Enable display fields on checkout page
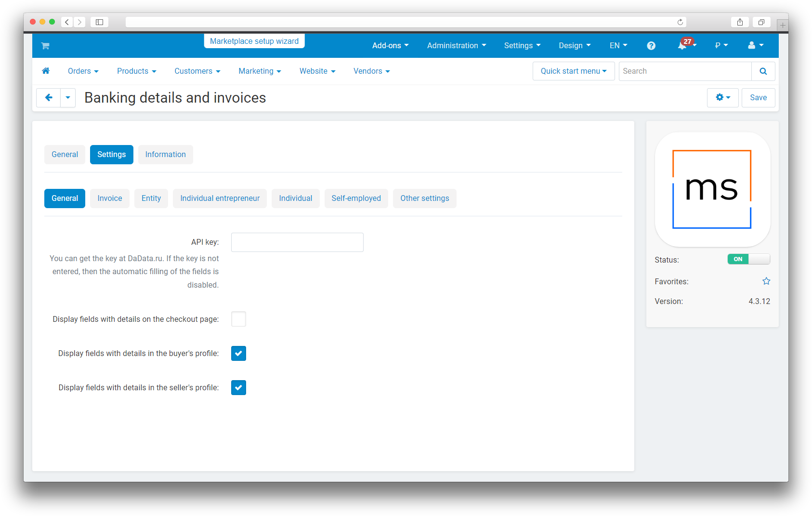812x516 pixels. click(238, 319)
